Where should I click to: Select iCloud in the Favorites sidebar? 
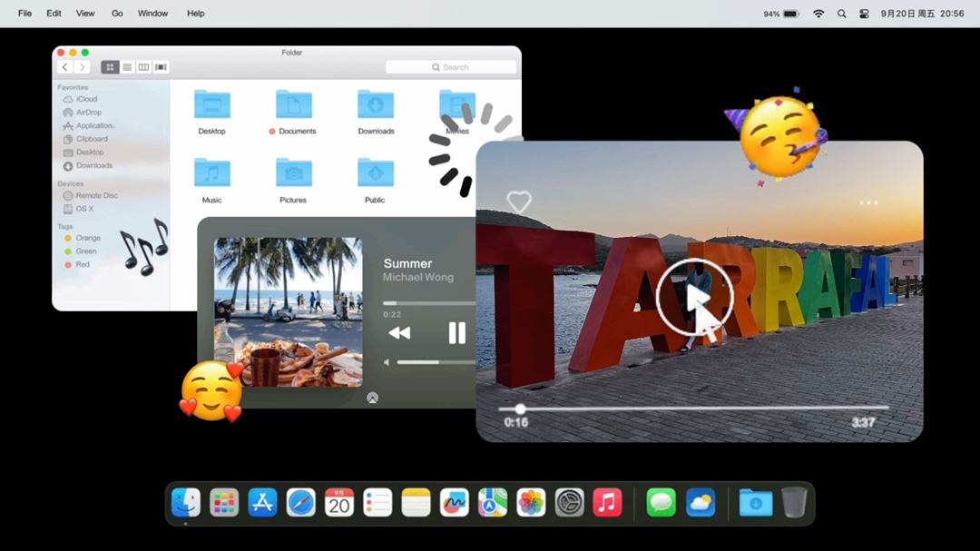[80, 99]
